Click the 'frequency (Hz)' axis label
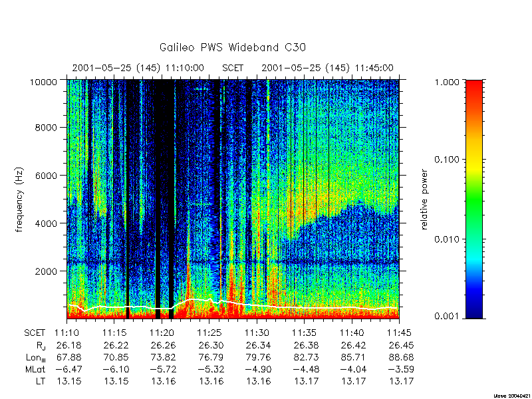532x399 pixels. (19, 199)
